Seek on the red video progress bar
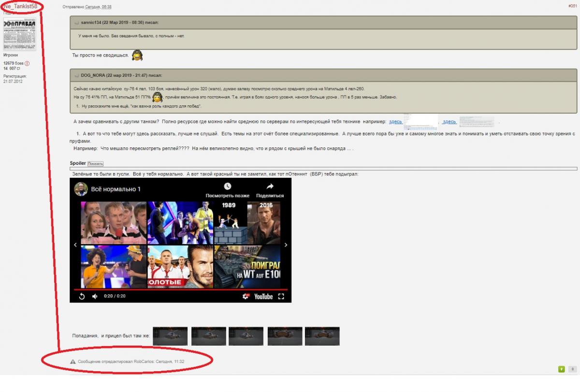This screenshot has height=392, width=580. (x=180, y=290)
